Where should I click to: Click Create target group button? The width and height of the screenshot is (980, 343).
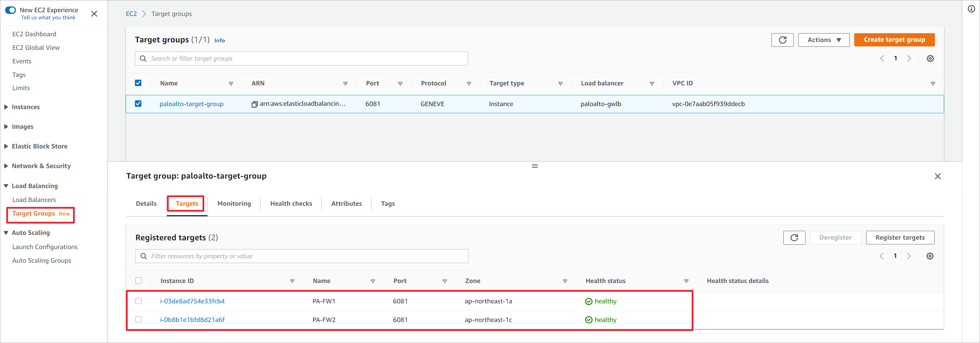894,40
